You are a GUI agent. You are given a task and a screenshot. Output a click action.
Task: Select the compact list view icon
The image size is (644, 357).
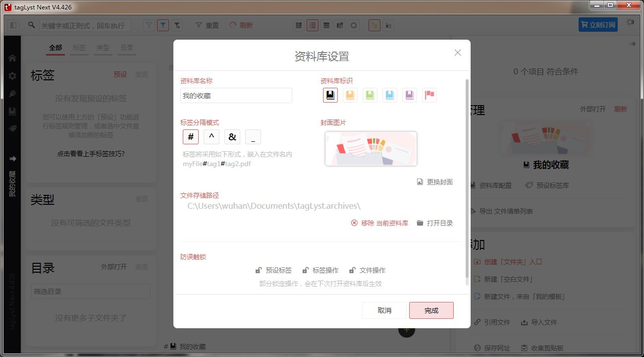pos(326,25)
